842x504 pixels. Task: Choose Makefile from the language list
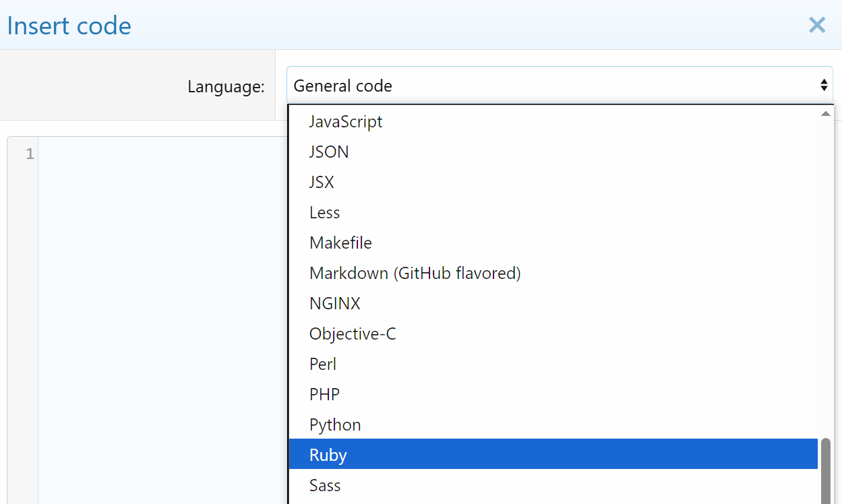[553, 243]
